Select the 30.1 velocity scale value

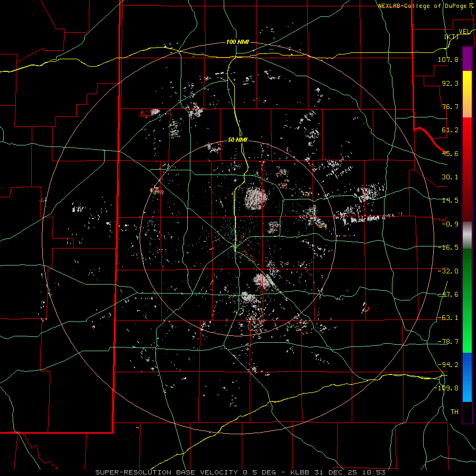click(x=450, y=177)
